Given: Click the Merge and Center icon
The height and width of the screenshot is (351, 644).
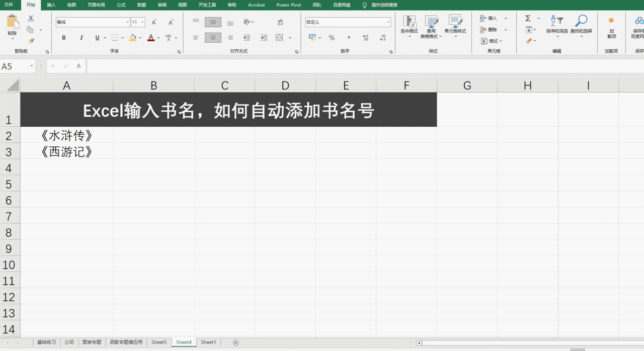Looking at the screenshot, I should coord(279,38).
